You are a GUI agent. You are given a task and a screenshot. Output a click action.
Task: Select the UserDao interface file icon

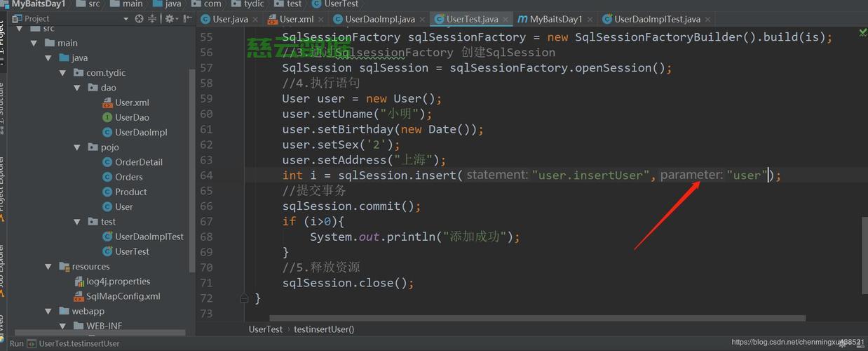tap(107, 117)
